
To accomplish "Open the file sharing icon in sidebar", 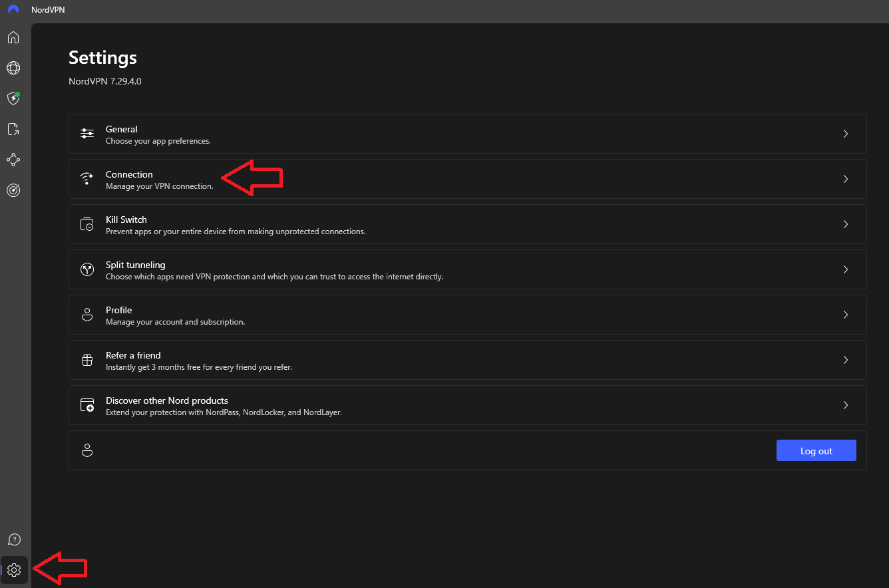I will [13, 129].
